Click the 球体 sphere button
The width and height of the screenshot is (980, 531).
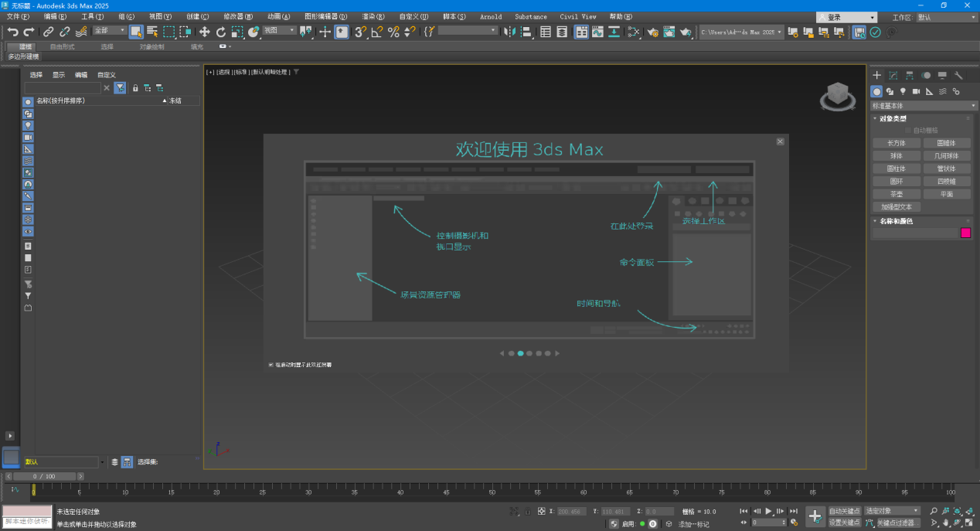click(897, 155)
